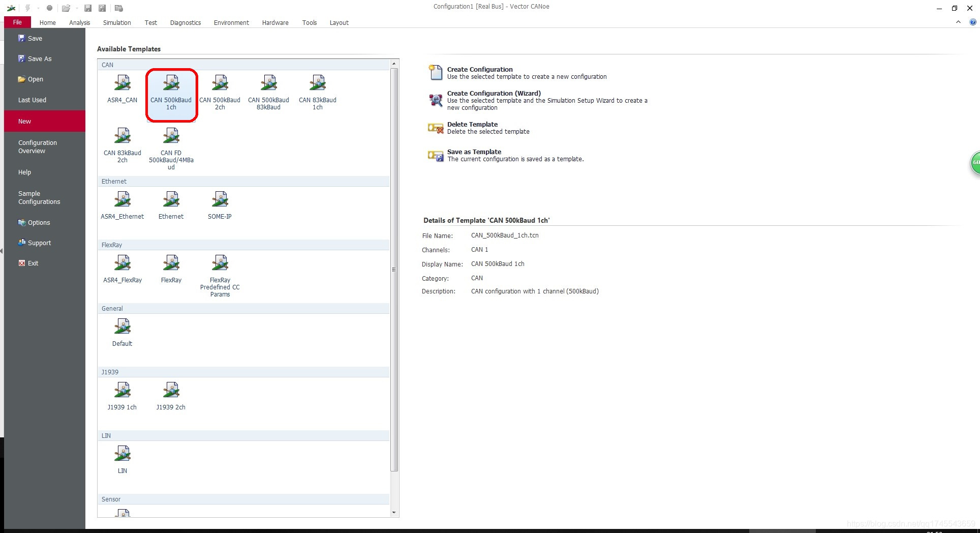Select the CAN 83kBaud 1ch template
The image size is (980, 533).
318,93
